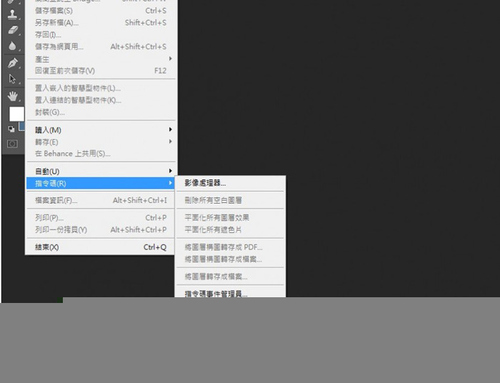Viewport: 500px width, 383px height.
Task: Choose 另存新檔(A)... menu entry
Action: click(x=101, y=23)
